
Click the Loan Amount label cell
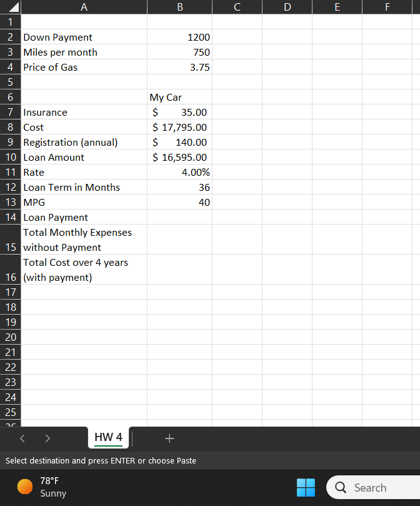pyautogui.click(x=84, y=157)
